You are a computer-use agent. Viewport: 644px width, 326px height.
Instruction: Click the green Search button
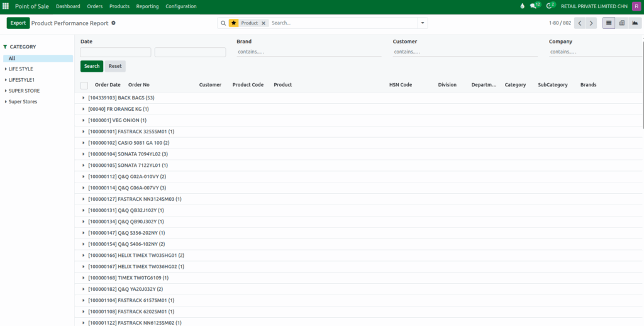pyautogui.click(x=92, y=66)
